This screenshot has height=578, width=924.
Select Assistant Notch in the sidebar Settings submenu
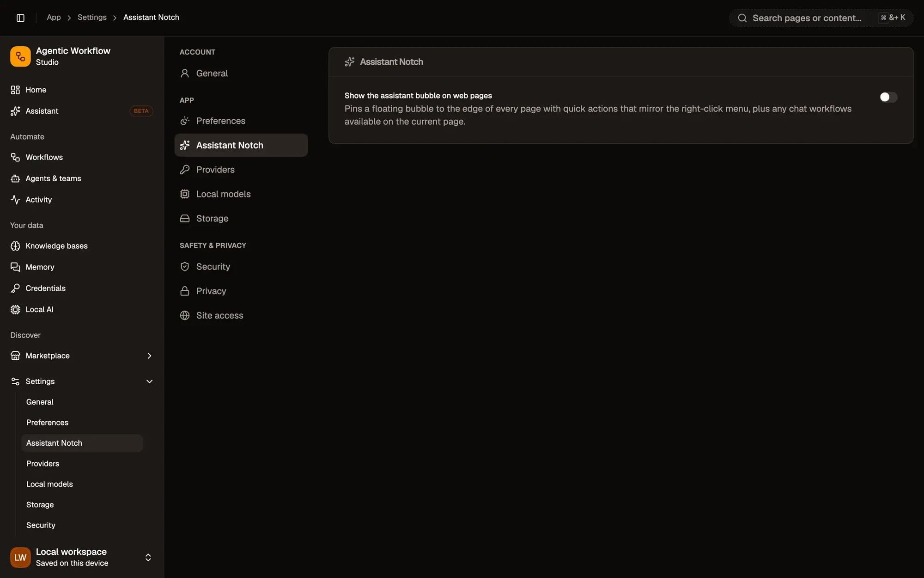[x=82, y=443]
